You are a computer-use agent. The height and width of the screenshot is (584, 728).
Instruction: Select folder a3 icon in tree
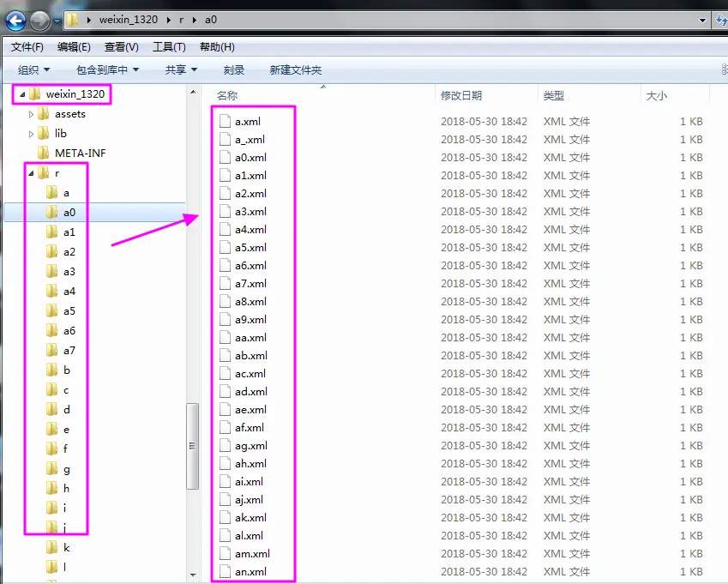point(52,271)
